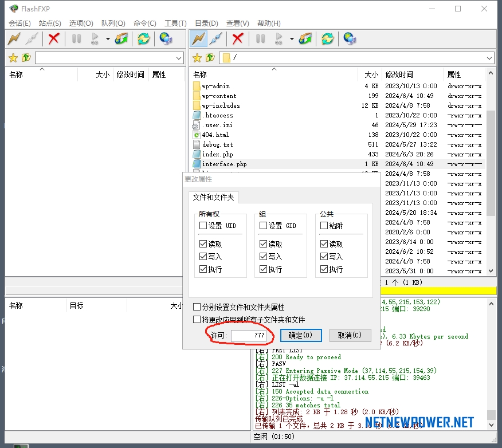The image size is (502, 448).
Task: Sort remote list by 修改时间 column
Action: [x=413, y=74]
